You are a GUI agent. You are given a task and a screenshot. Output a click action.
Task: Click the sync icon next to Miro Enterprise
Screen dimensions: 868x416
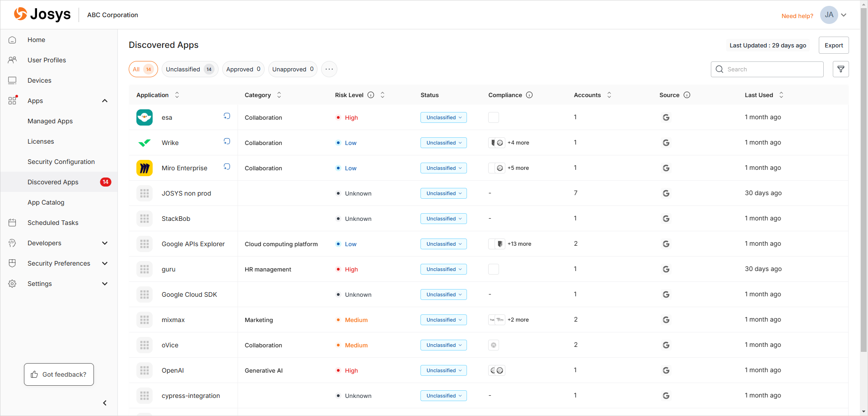click(x=227, y=167)
